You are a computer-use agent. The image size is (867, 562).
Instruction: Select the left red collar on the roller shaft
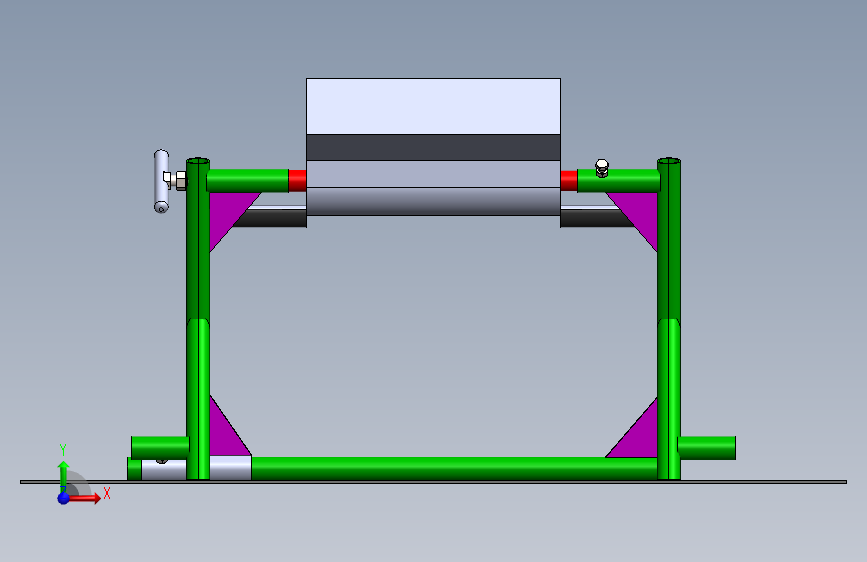tap(297, 180)
